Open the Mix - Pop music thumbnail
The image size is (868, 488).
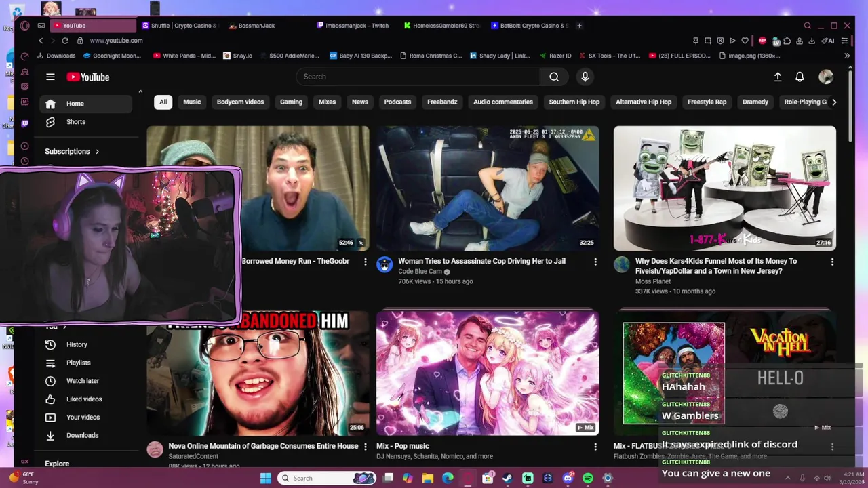[x=488, y=373]
